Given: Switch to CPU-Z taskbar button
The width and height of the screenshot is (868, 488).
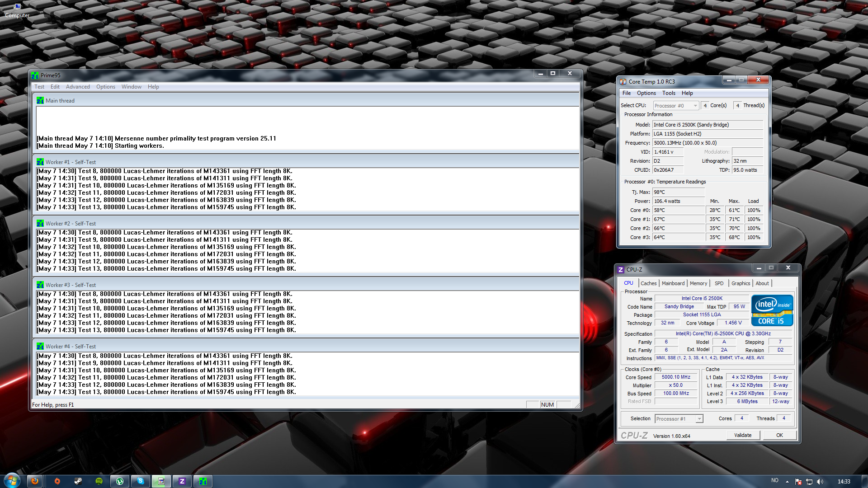Looking at the screenshot, I should (x=182, y=481).
